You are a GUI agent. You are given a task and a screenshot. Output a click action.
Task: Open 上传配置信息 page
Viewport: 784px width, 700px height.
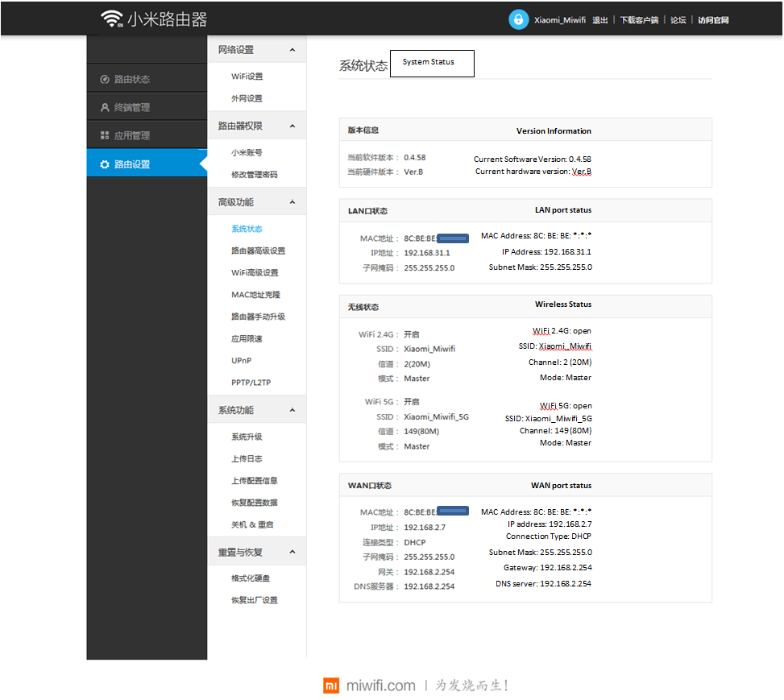(255, 481)
